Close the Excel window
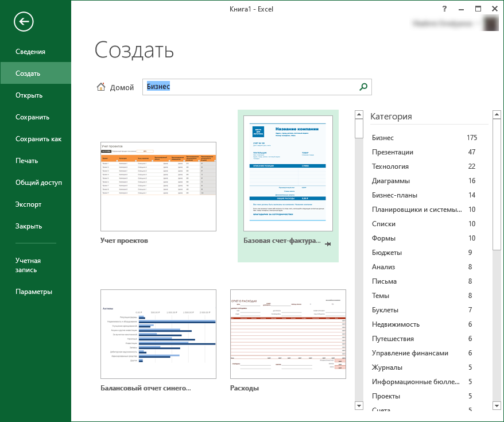The width and height of the screenshot is (504, 422). point(495,9)
